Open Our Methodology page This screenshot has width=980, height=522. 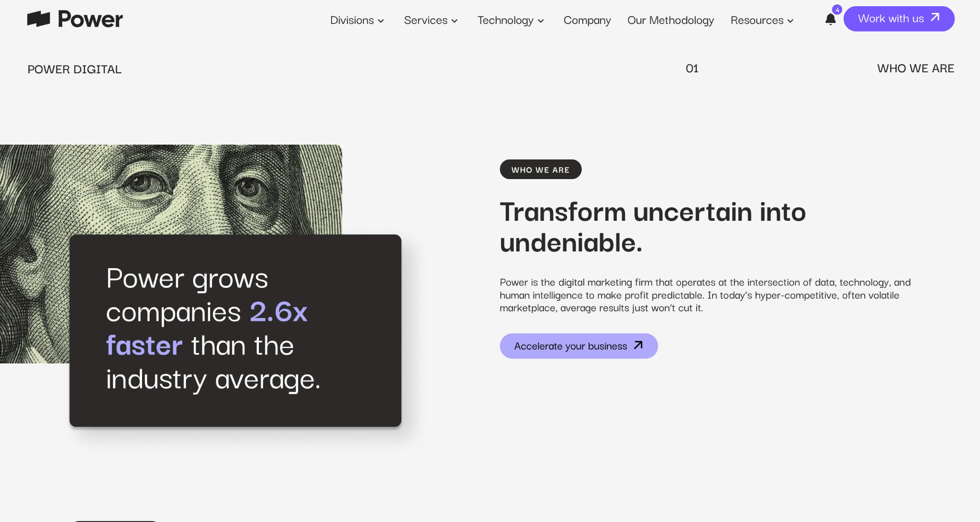pyautogui.click(x=670, y=20)
